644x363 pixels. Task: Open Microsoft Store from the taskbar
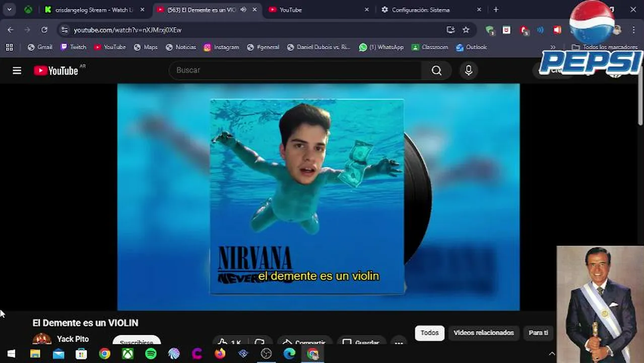[81, 354]
